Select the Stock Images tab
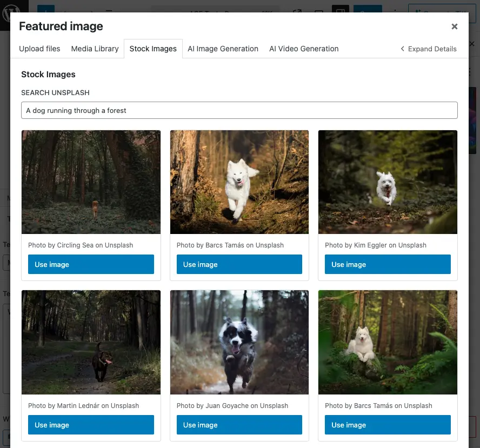Screen dimensions: 480x448 point(153,49)
